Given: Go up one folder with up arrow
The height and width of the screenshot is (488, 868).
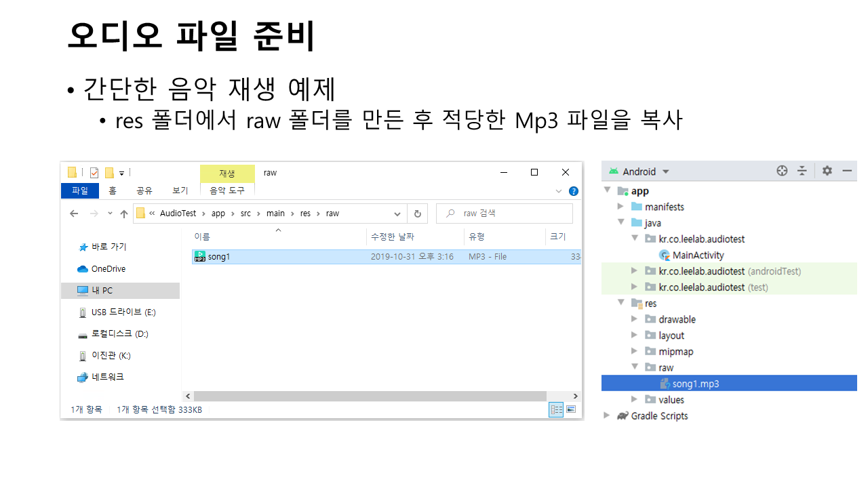Looking at the screenshot, I should (124, 213).
